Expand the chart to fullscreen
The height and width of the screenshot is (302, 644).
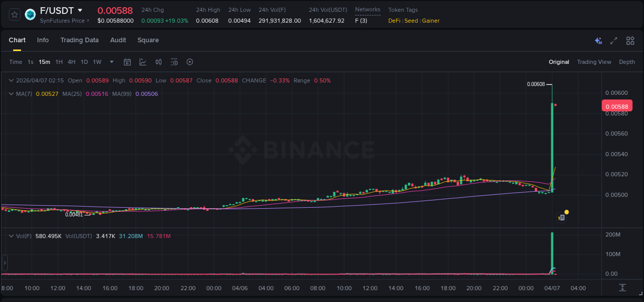(614, 40)
